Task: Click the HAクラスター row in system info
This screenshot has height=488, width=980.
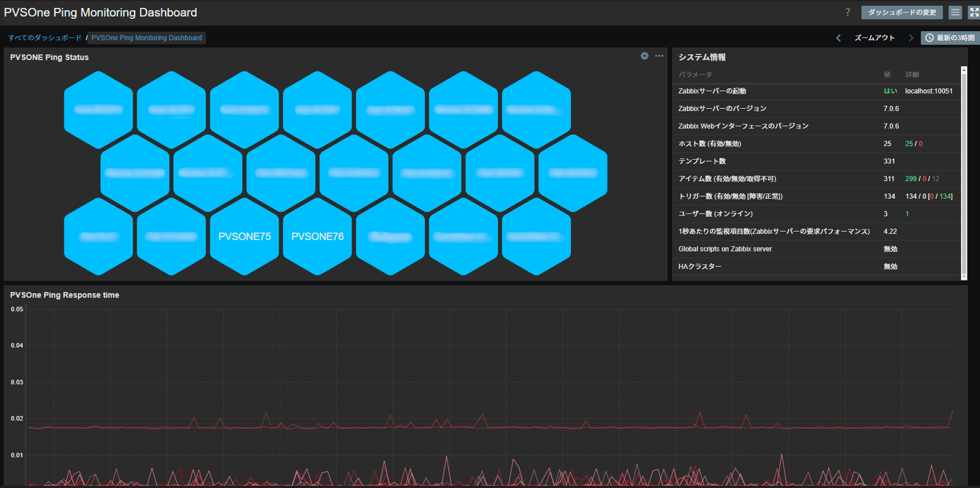Action: [816, 267]
